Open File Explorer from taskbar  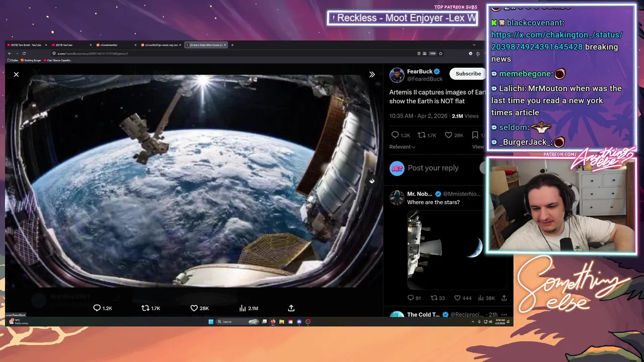[282, 322]
